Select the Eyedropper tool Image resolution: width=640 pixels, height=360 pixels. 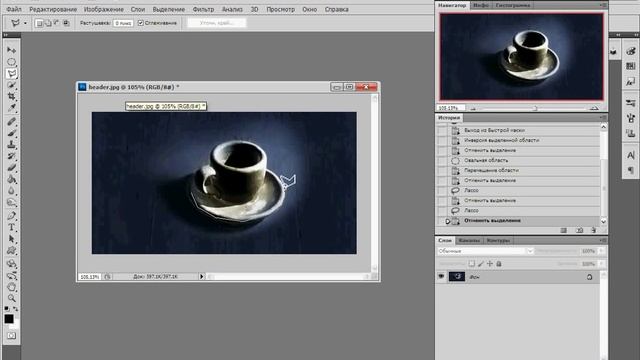click(11, 108)
